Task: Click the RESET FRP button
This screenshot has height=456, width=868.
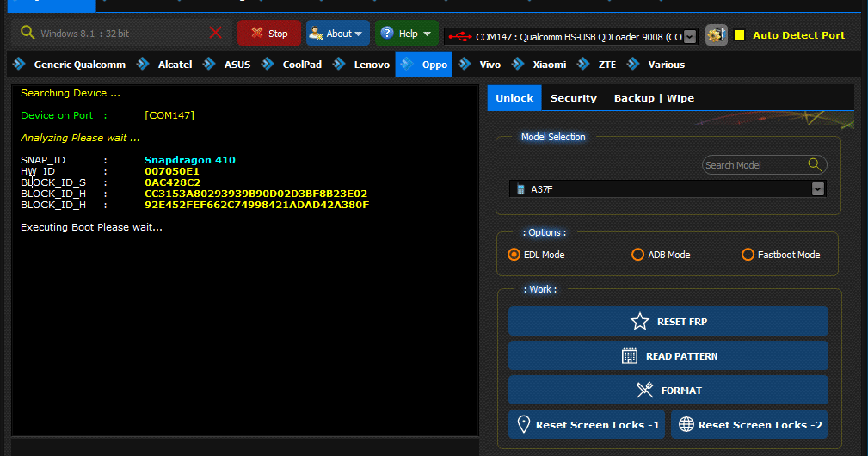Action: tap(668, 322)
